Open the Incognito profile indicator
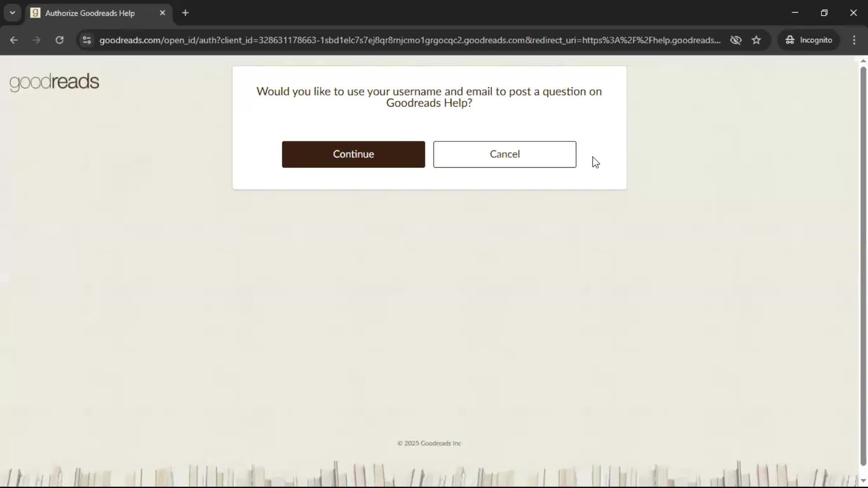Image resolution: width=868 pixels, height=488 pixels. [809, 40]
